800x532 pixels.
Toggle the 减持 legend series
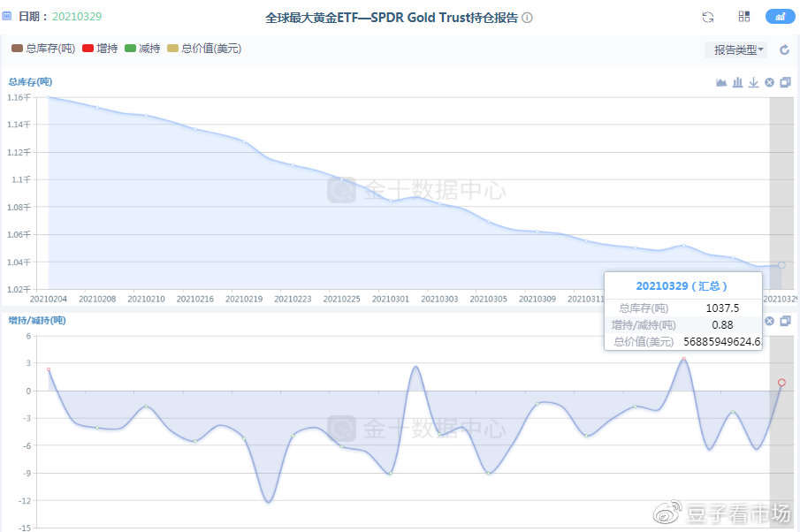pyautogui.click(x=142, y=49)
